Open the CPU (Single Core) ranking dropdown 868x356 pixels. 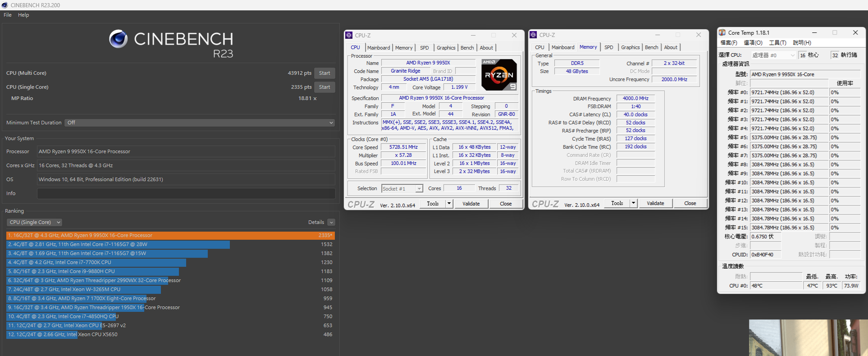coord(34,222)
